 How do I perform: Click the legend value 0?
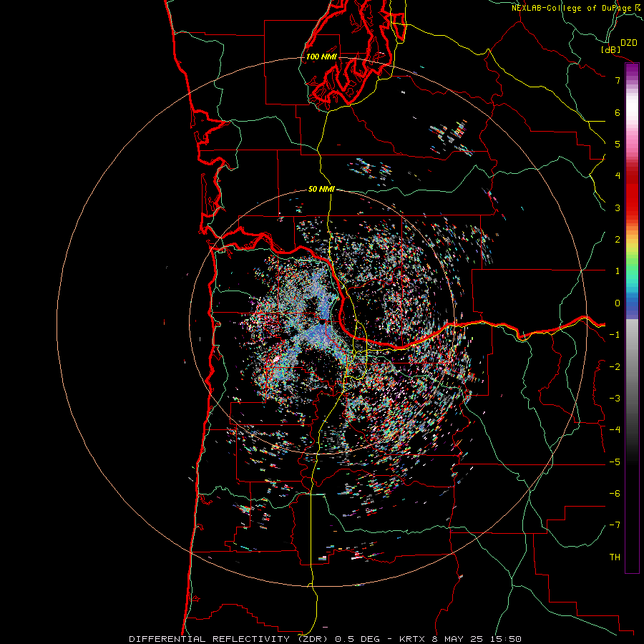[618, 303]
